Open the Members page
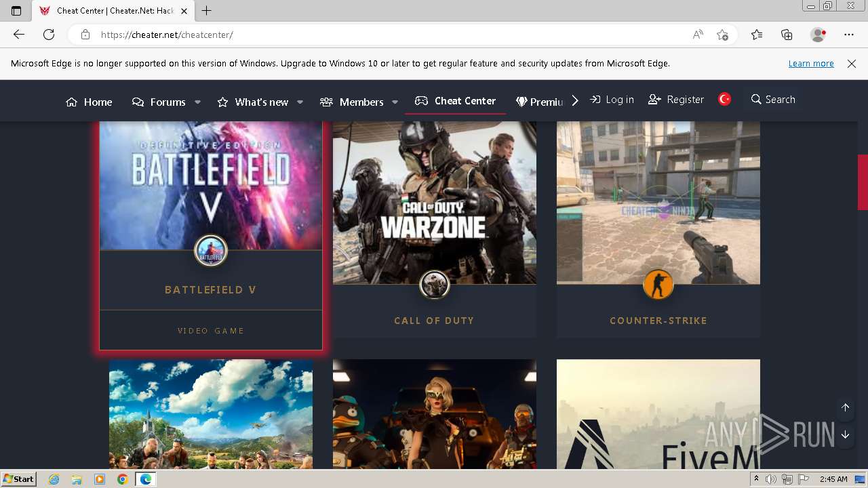 [352, 102]
